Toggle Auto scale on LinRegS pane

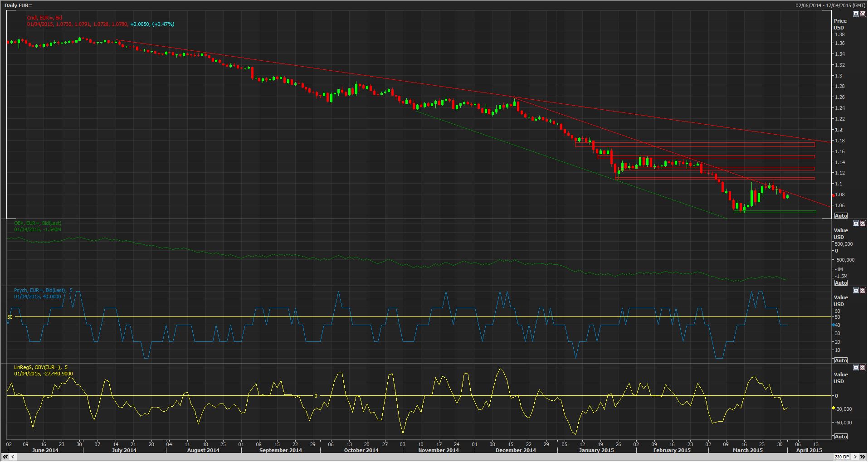[841, 437]
